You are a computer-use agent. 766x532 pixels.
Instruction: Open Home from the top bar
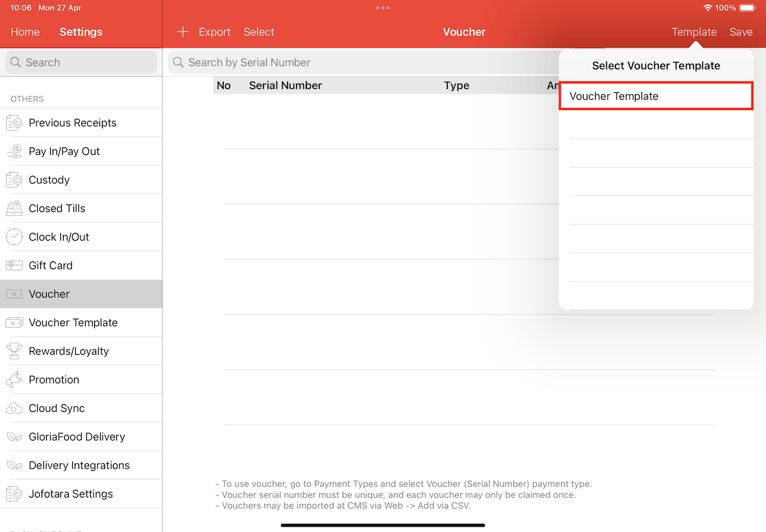coord(25,32)
